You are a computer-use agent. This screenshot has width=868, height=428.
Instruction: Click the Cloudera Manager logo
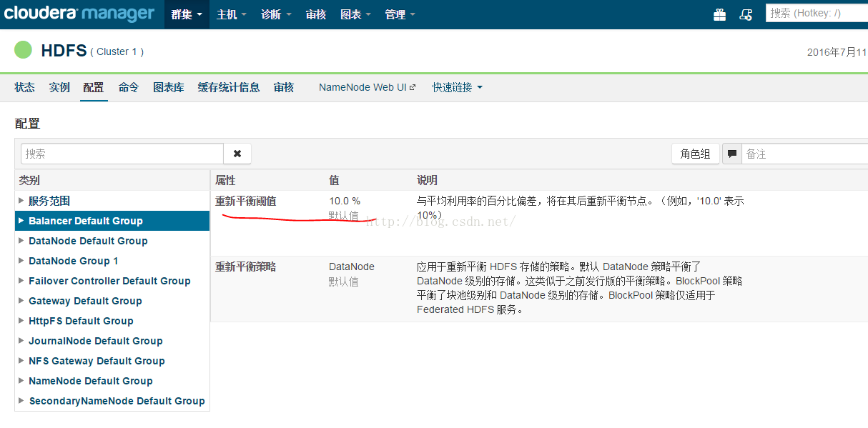[x=79, y=14]
